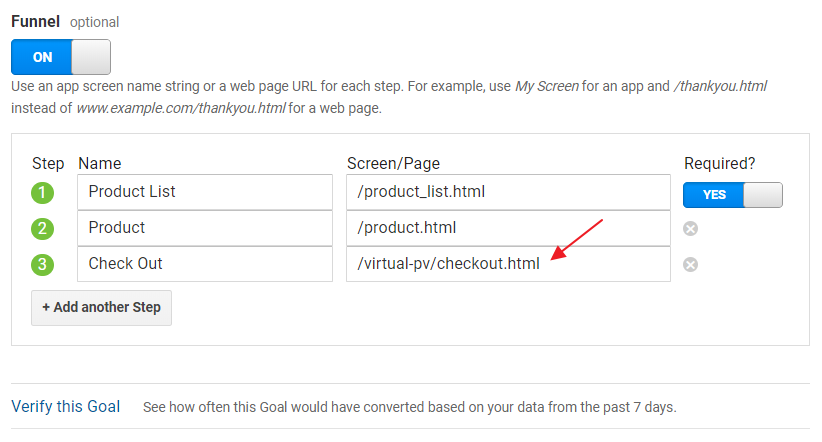Click the green step 1 number badge

(43, 193)
